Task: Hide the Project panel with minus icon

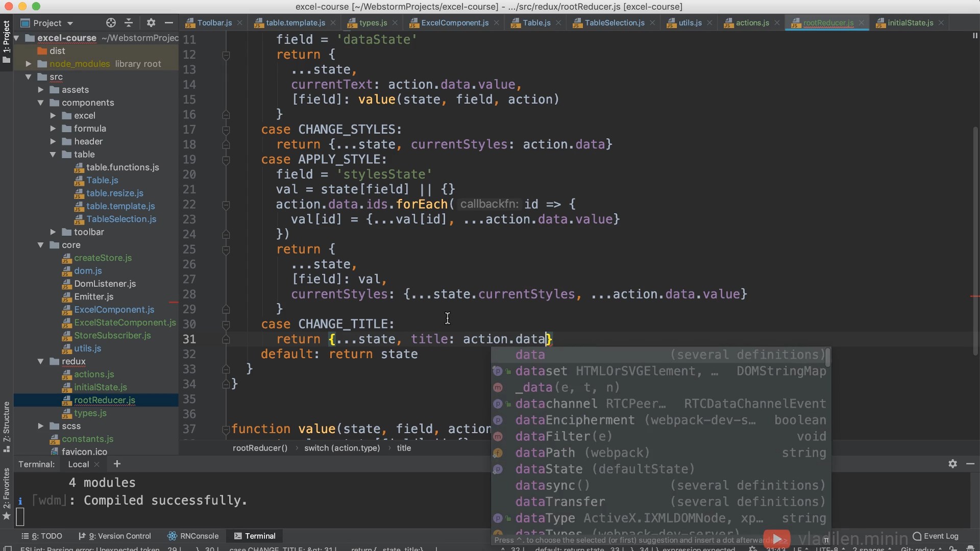Action: click(x=169, y=23)
